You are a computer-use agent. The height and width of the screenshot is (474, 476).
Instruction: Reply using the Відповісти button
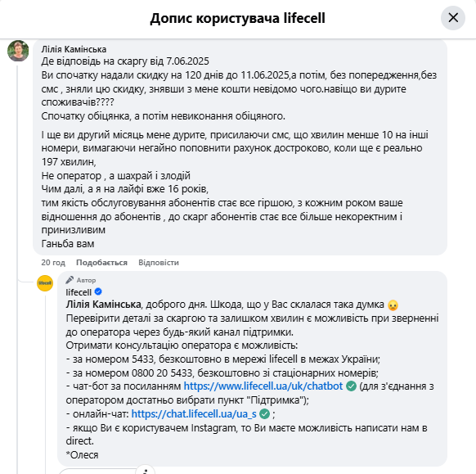(159, 263)
